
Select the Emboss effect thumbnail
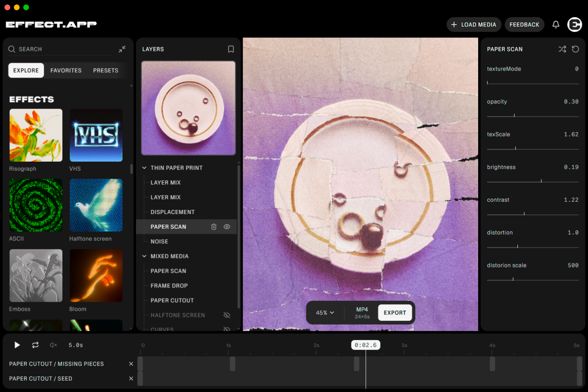coord(36,276)
